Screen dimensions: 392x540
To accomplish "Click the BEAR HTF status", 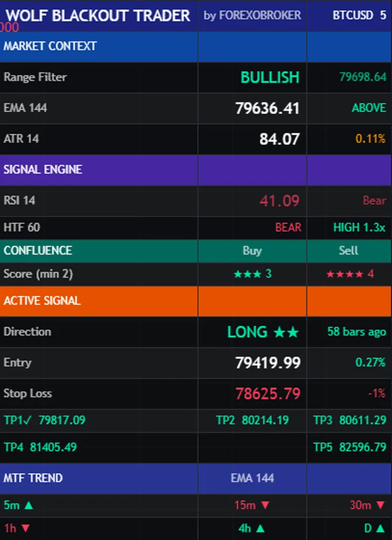I will click(x=288, y=227).
